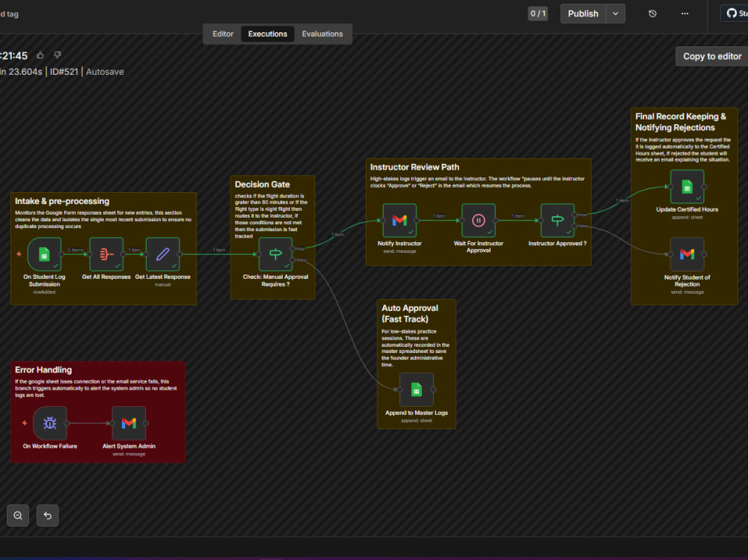Click the thumbs up execution rating icon
Viewport: 748px width, 560px height.
coord(40,55)
